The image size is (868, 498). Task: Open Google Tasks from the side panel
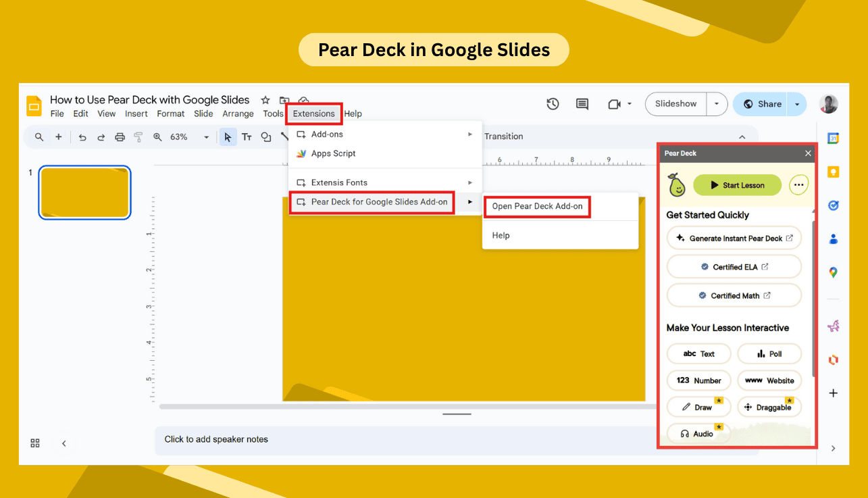pos(833,205)
